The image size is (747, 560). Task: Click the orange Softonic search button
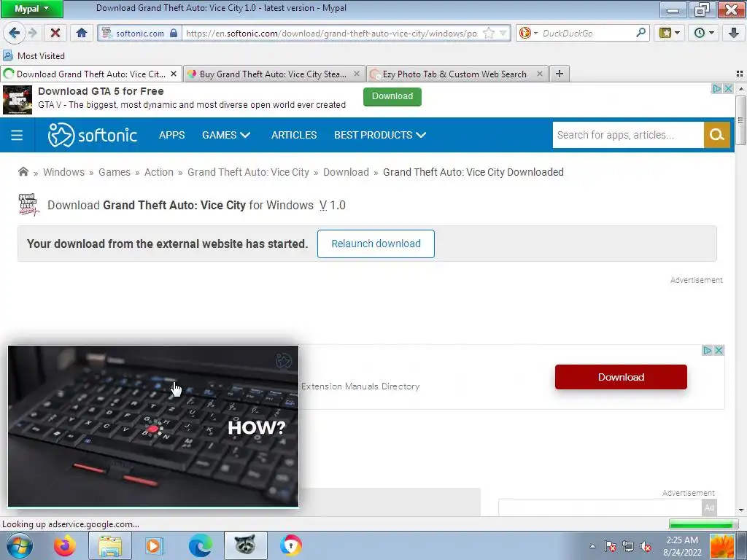[x=716, y=135]
